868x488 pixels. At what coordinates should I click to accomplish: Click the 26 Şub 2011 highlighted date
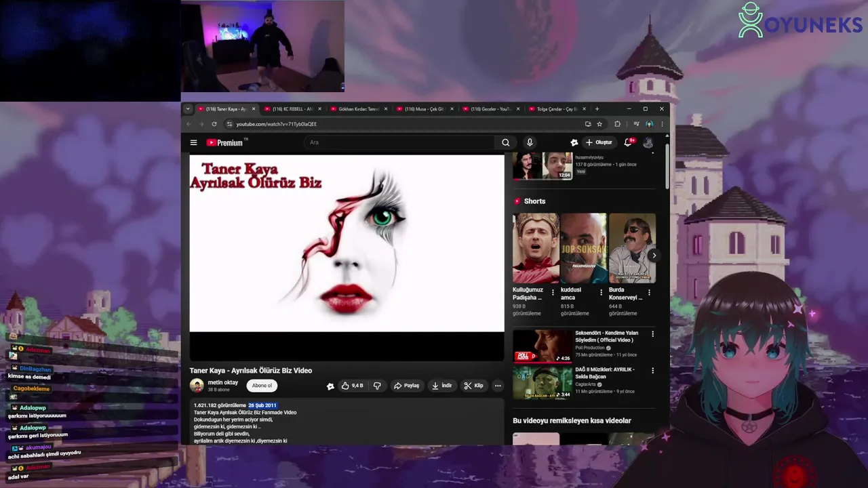(262, 405)
